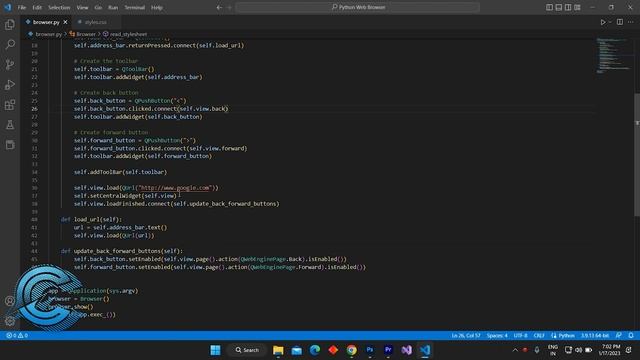
Task: Toggle primary side bar layout icon
Action: pos(549,7)
